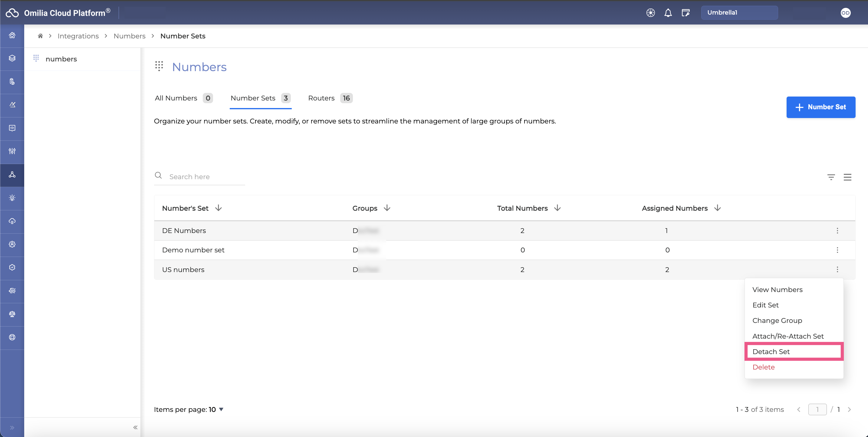
Task: Click the Number's Set sort arrow
Action: [219, 208]
